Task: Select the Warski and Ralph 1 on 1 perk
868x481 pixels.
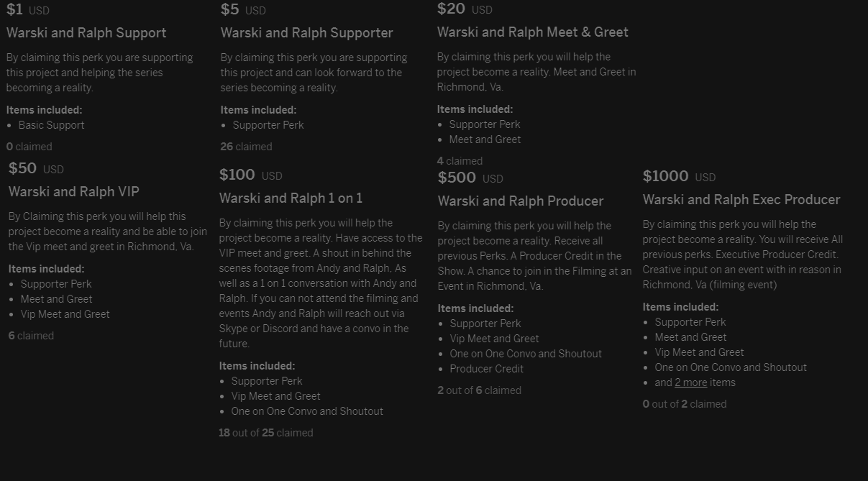Action: pos(291,198)
